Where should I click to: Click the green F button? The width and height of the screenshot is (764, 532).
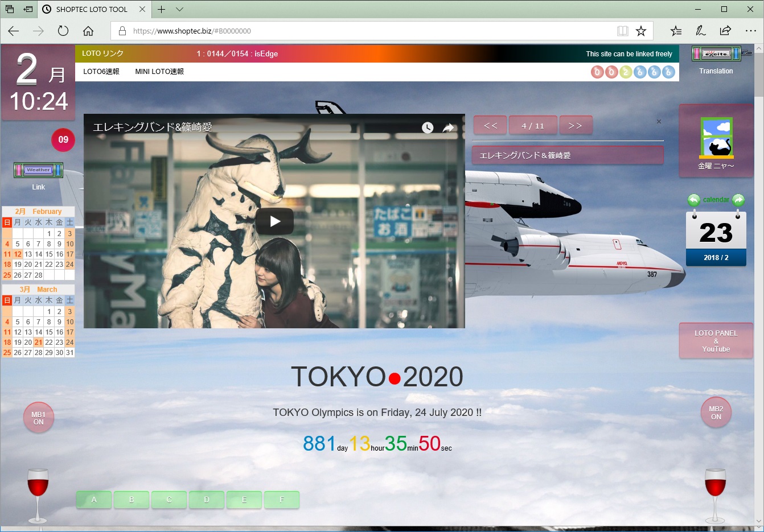(282, 500)
